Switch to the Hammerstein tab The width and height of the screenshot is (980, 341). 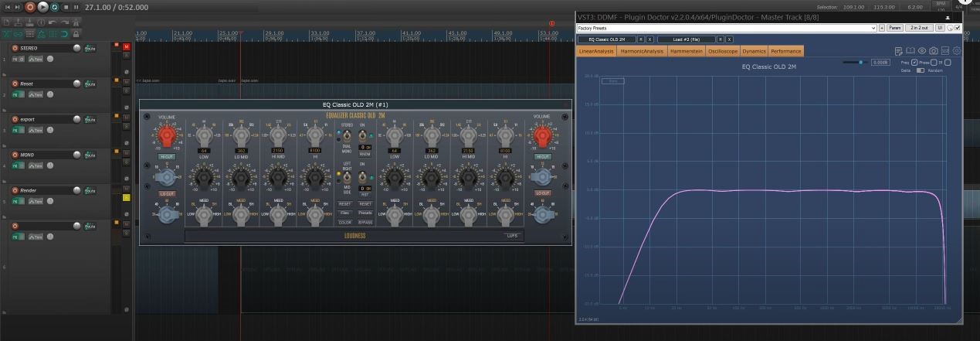pos(687,51)
